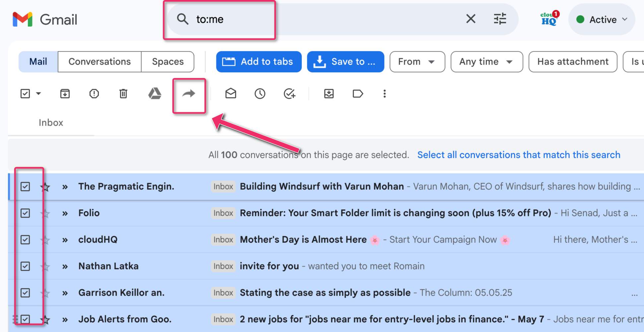Uncheck the cloudHQ email checkbox
Image resolution: width=644 pixels, height=332 pixels.
tap(25, 240)
